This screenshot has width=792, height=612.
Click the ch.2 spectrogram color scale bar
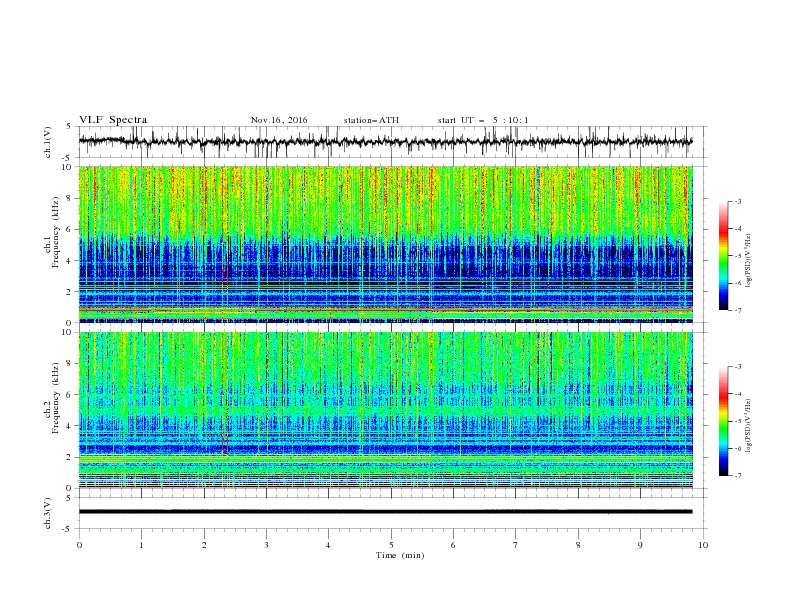(724, 421)
